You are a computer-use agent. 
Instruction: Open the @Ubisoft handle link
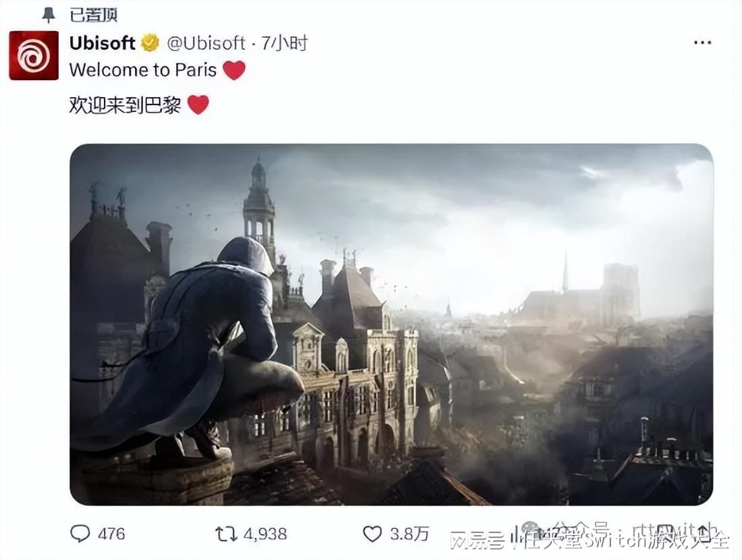coord(206,43)
